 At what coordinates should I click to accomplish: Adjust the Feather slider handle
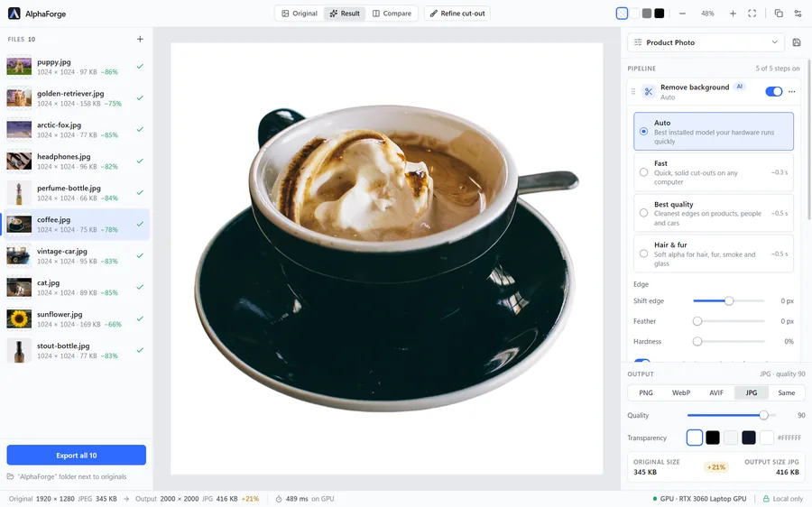(697, 321)
